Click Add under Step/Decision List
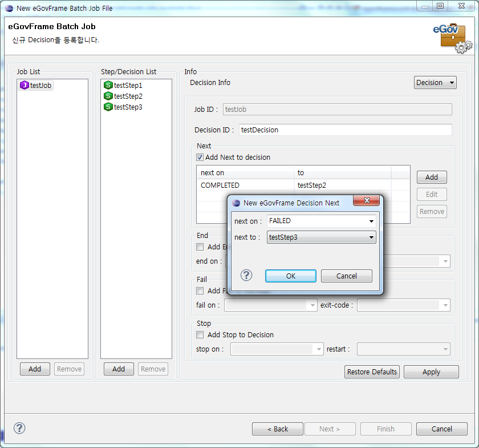The height and width of the screenshot is (448, 479). 119,369
